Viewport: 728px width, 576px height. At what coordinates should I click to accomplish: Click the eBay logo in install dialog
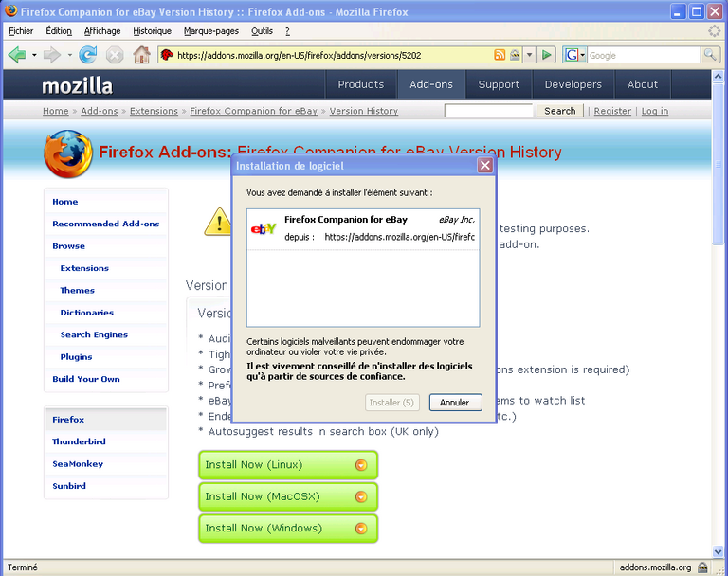[x=264, y=228]
